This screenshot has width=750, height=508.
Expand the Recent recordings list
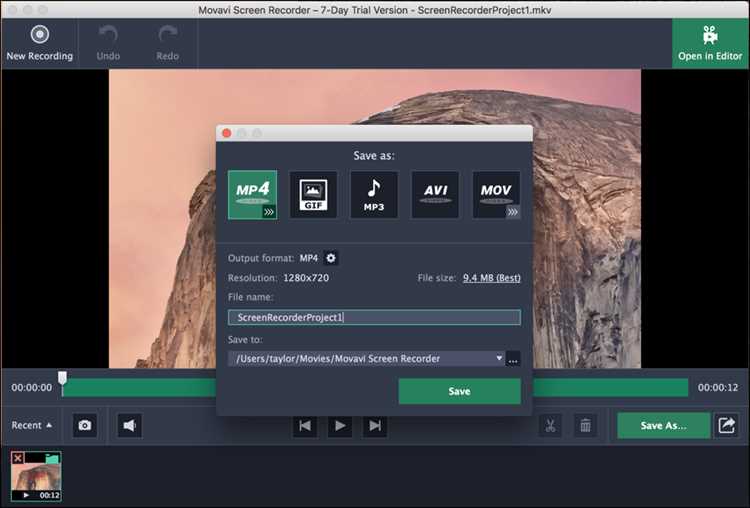point(32,425)
